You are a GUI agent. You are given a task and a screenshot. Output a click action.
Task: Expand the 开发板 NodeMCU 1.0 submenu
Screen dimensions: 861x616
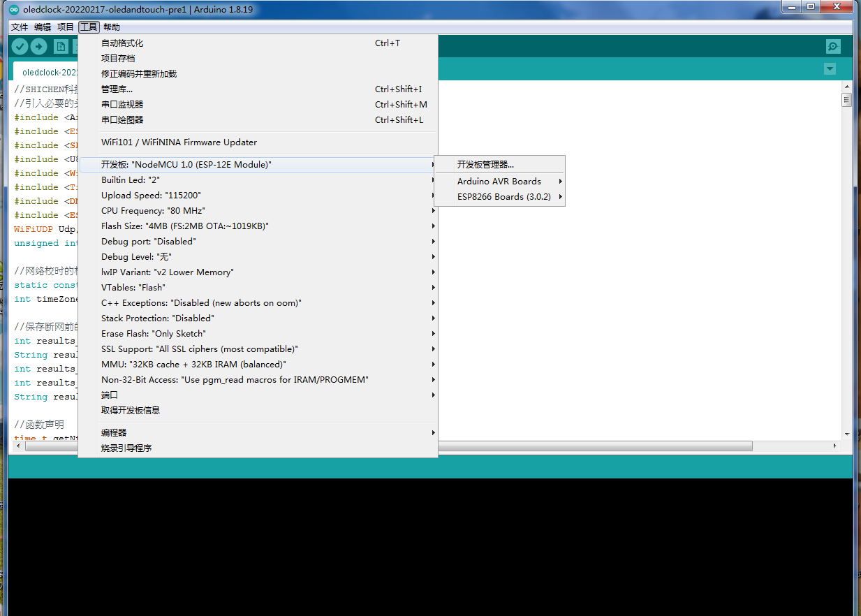pyautogui.click(x=258, y=165)
